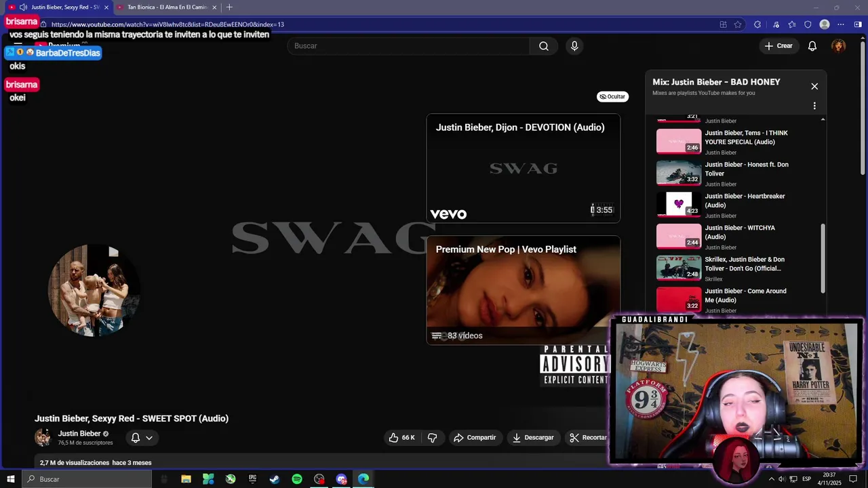Click the video views and date text
This screenshot has width=868, height=488.
(x=96, y=463)
